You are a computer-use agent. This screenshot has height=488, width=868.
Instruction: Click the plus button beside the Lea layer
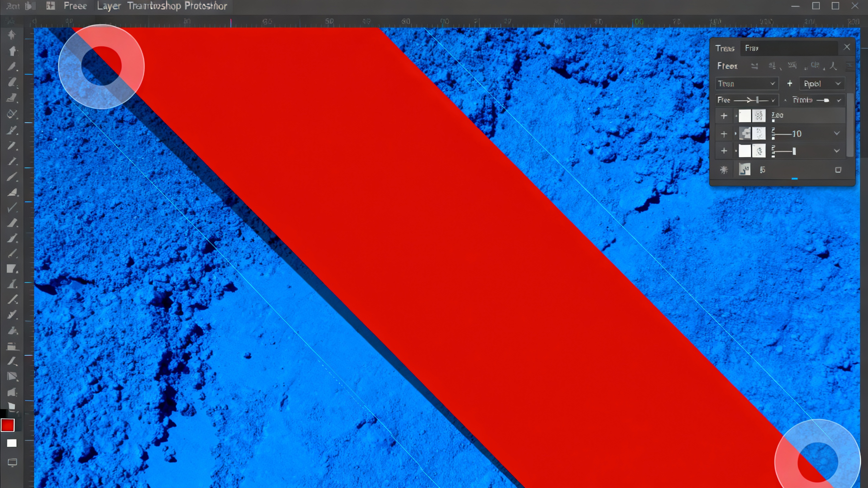point(724,116)
